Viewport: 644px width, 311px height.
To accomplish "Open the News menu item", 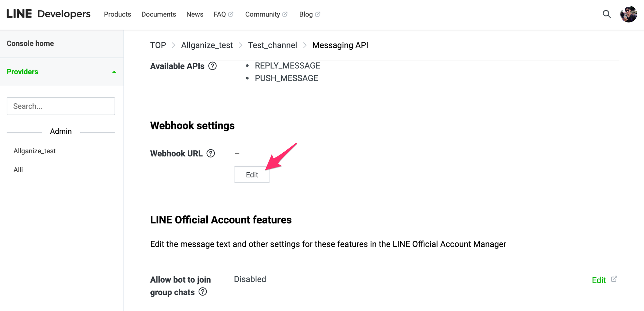I will (195, 14).
